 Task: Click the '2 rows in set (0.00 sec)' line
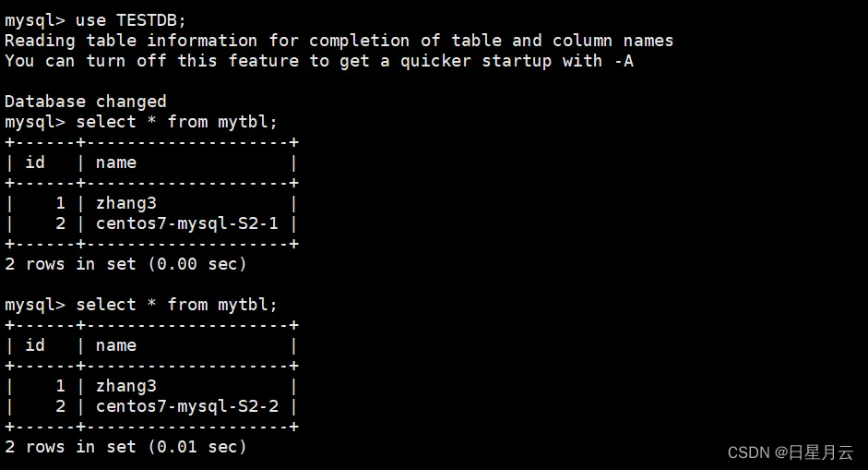coord(125,264)
